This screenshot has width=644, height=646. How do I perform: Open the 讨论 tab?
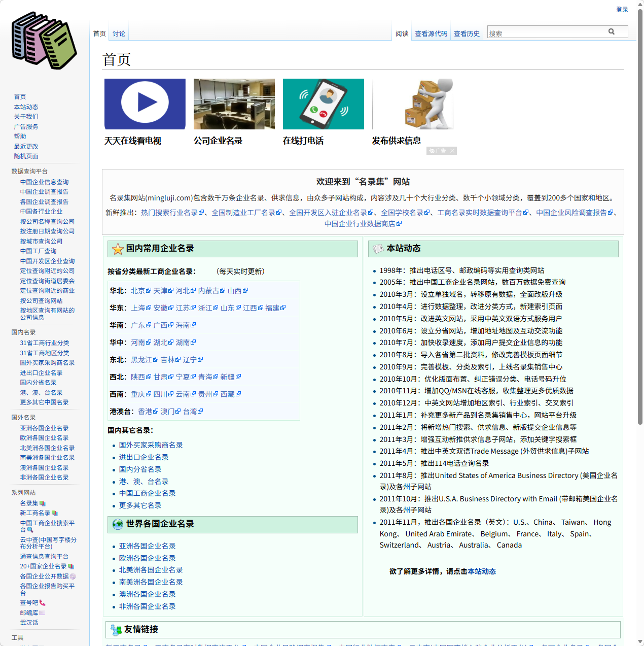coord(119,33)
